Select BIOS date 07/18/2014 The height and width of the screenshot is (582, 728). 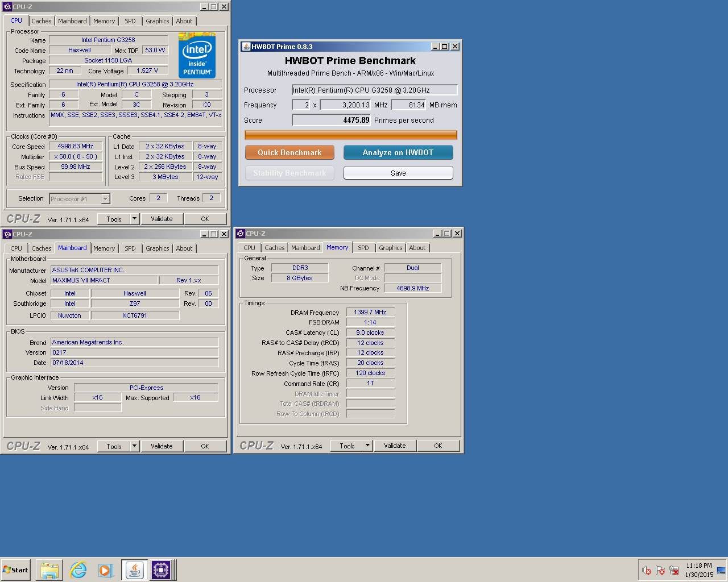(x=135, y=363)
